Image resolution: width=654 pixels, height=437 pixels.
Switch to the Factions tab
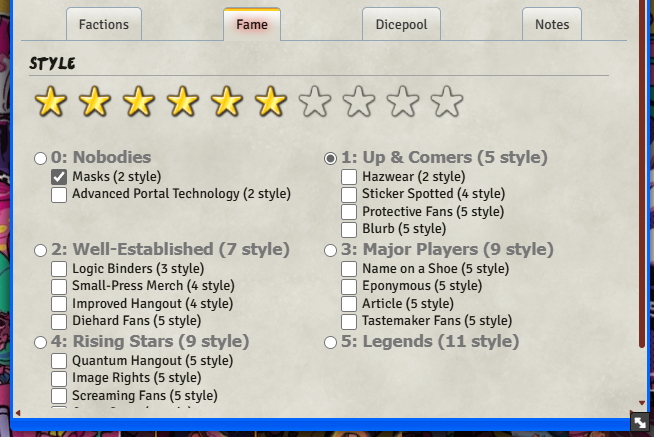pyautogui.click(x=104, y=24)
